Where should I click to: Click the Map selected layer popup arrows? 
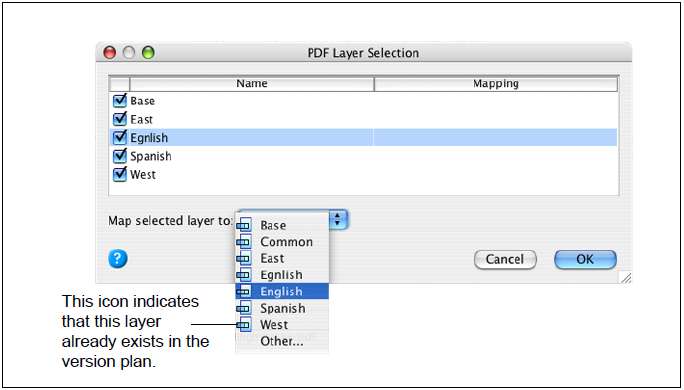tap(338, 219)
